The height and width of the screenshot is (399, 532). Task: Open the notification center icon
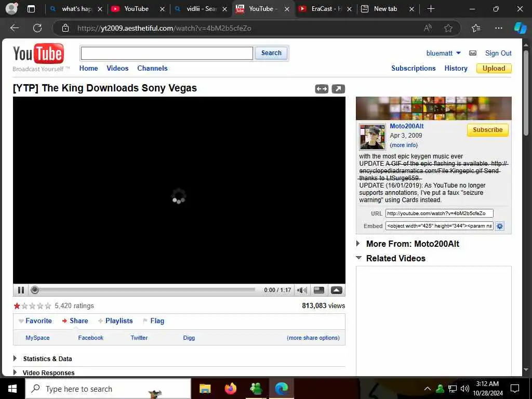[515, 389]
